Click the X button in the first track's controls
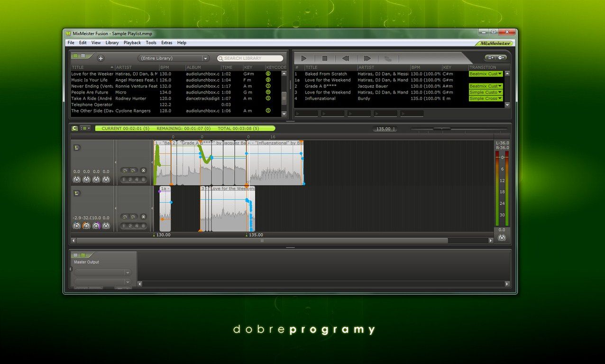 [x=143, y=170]
